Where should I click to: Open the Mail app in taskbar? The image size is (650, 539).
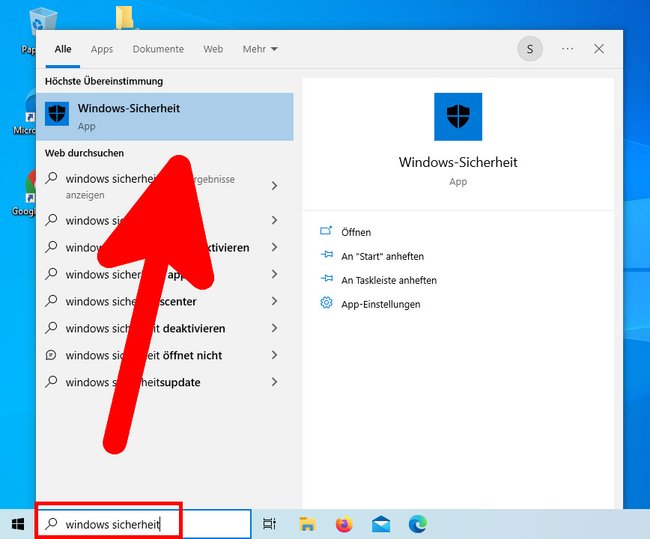tap(381, 524)
